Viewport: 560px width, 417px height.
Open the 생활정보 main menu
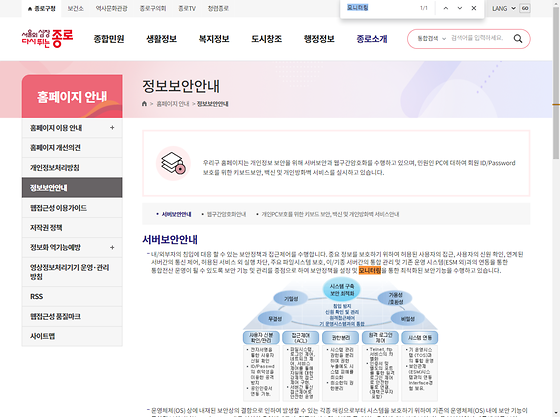[161, 39]
